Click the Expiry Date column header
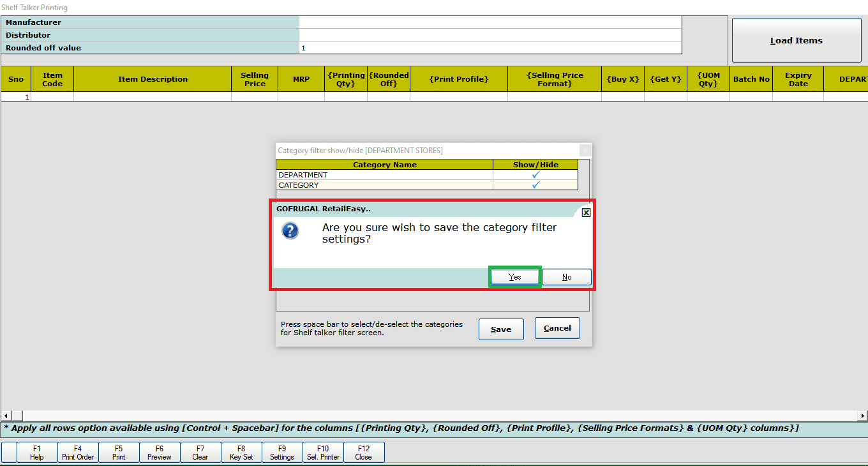The height and width of the screenshot is (466, 868). pos(798,79)
